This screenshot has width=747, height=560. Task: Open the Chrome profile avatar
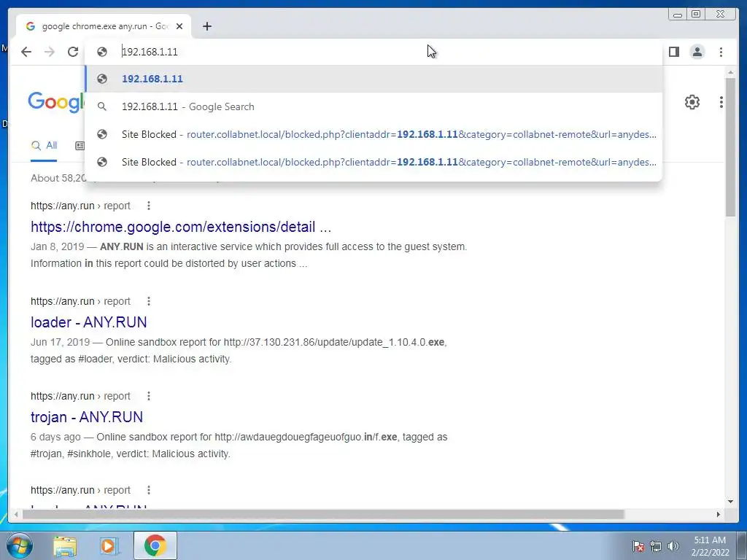tap(697, 52)
